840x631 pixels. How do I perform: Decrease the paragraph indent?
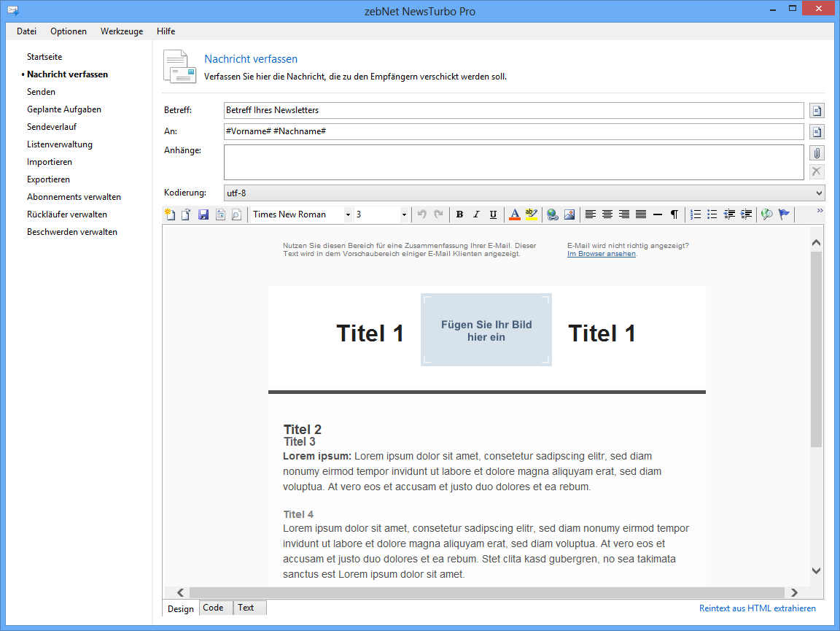(729, 214)
